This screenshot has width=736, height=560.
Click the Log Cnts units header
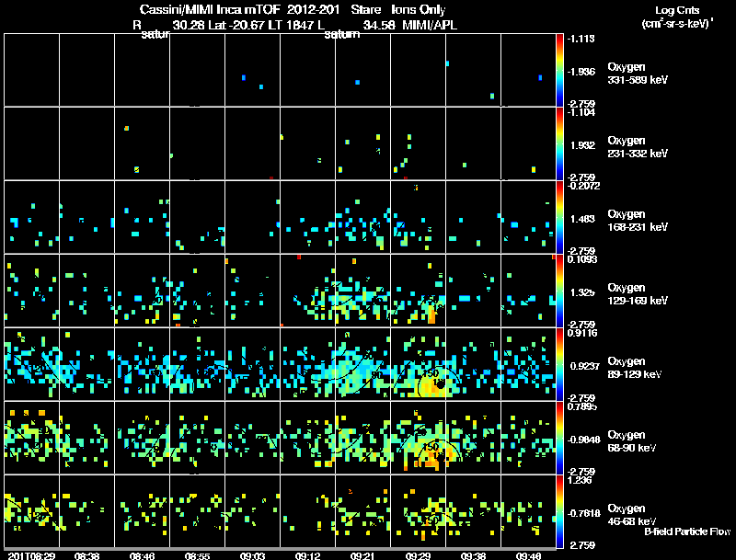tap(677, 17)
